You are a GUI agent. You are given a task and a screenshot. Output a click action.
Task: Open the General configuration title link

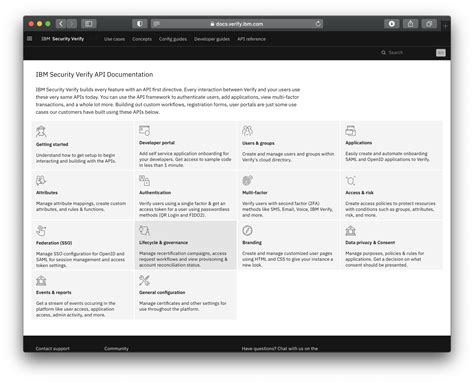[162, 292]
